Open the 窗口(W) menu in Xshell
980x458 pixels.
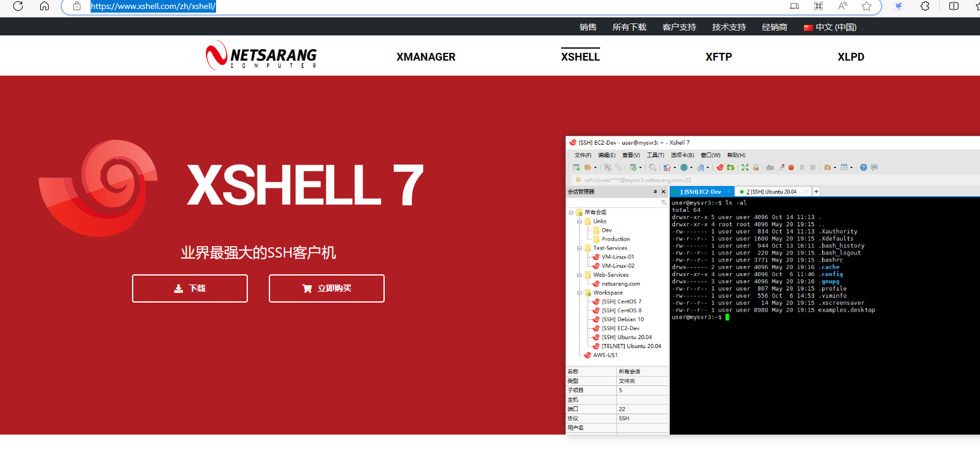(x=711, y=155)
